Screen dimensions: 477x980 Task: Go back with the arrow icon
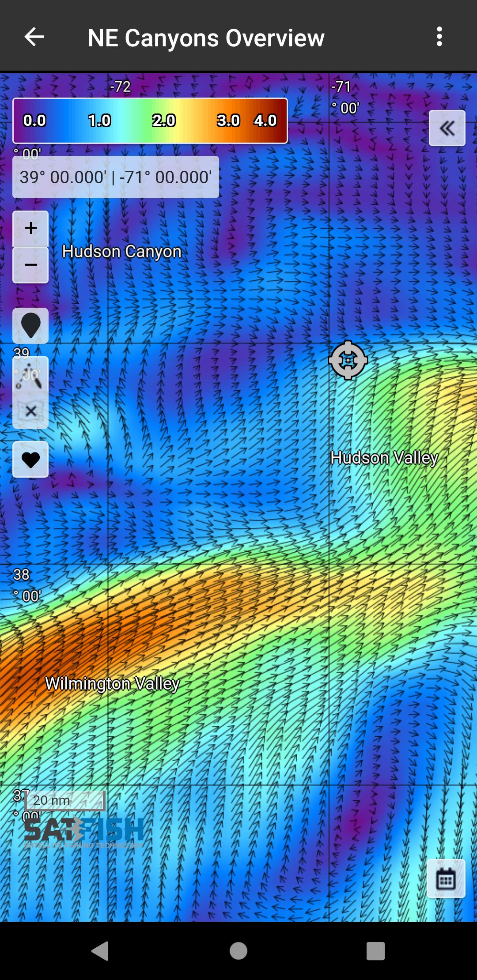(x=34, y=37)
